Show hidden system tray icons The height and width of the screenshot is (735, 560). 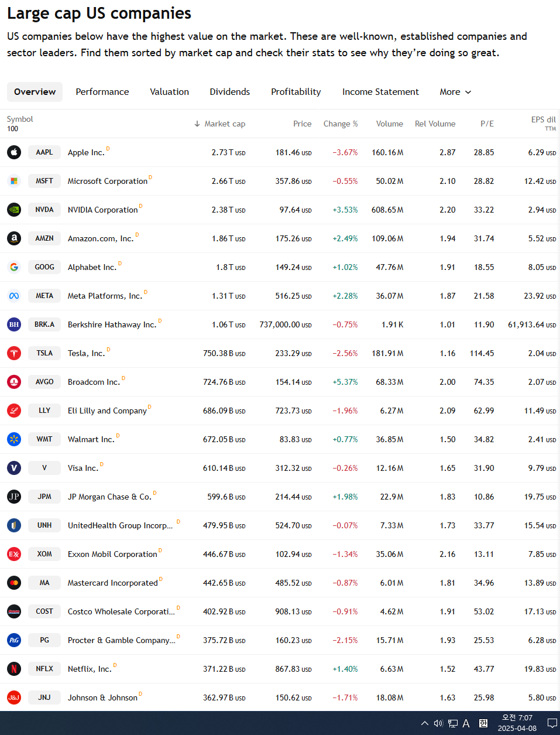pos(425,723)
